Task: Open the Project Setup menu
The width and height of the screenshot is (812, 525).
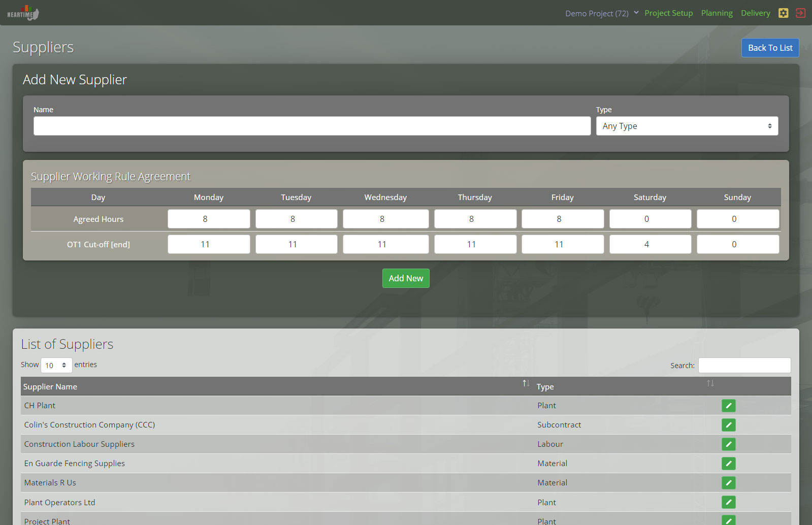Action: [x=668, y=13]
